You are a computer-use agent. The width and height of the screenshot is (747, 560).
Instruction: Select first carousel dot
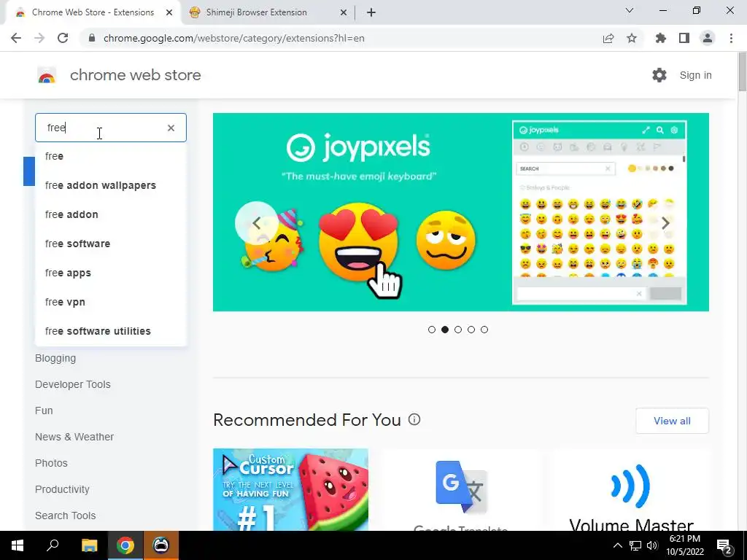click(x=432, y=330)
